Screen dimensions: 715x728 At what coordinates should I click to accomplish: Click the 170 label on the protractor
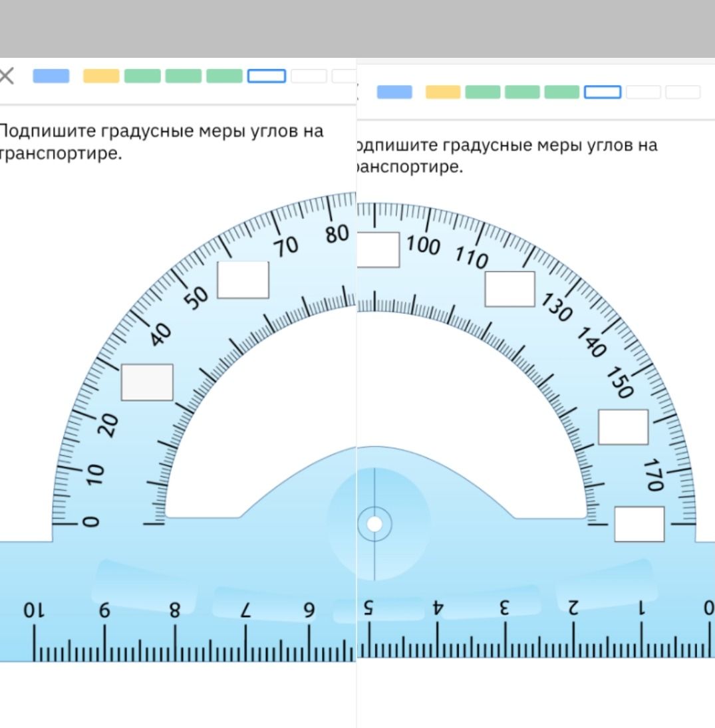pyautogui.click(x=652, y=475)
